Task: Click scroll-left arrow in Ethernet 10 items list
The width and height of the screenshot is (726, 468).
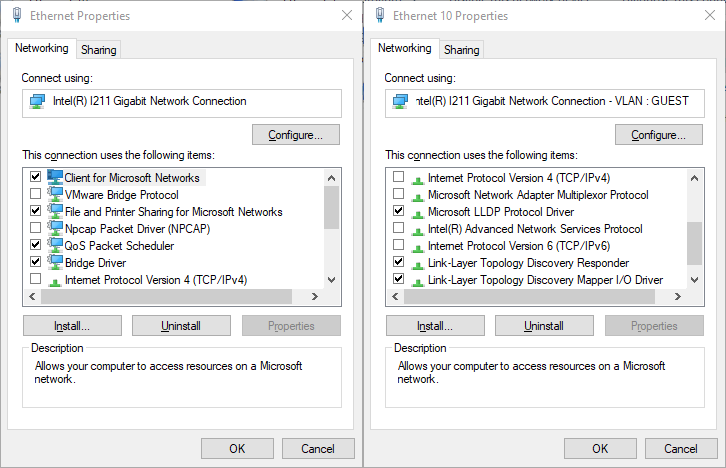Action: point(395,297)
